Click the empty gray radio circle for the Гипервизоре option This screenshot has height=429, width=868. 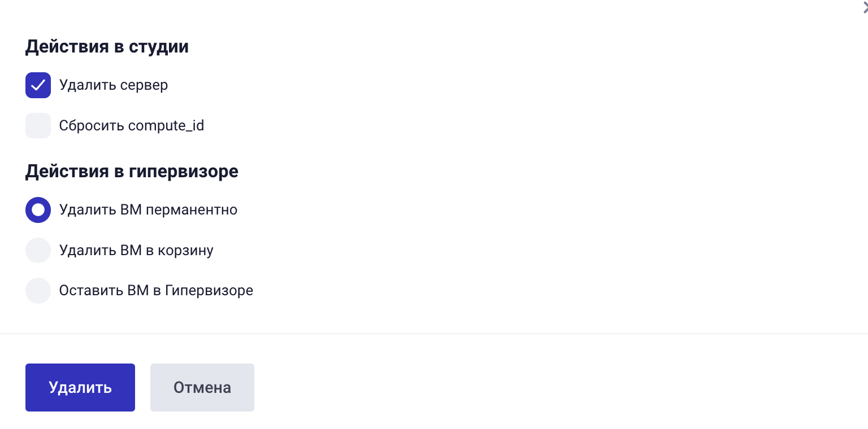(x=38, y=291)
